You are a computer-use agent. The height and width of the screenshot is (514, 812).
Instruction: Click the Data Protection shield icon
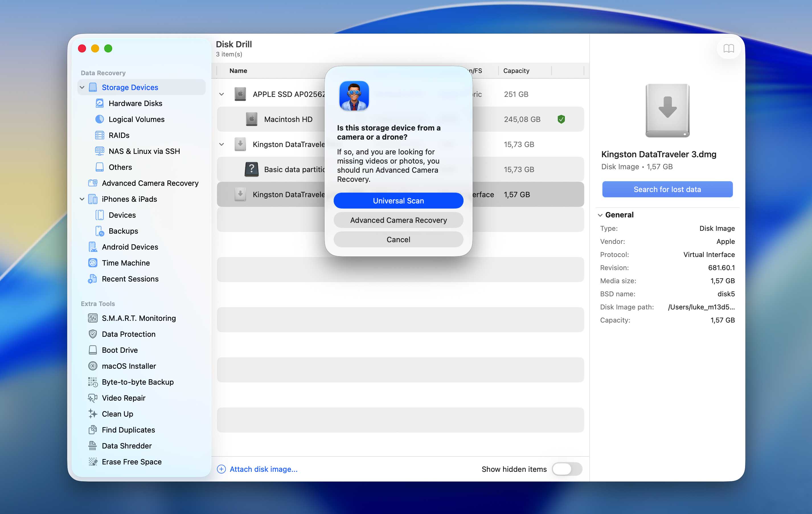click(x=93, y=334)
